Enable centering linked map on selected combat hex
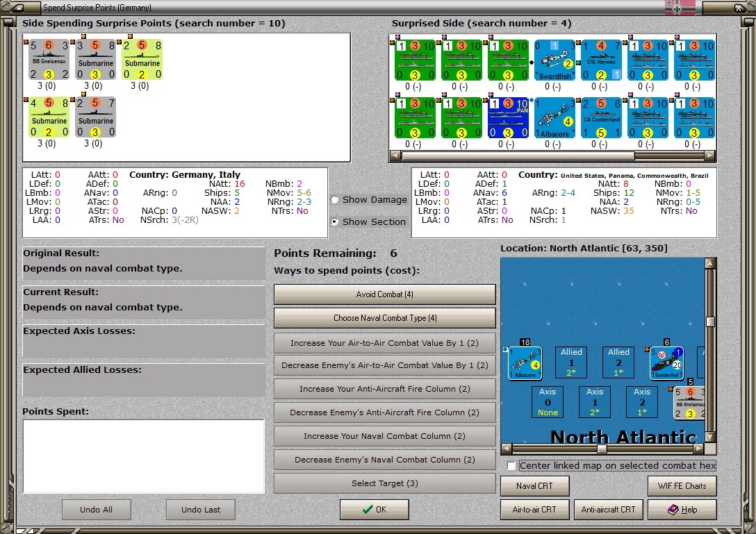Image resolution: width=756 pixels, height=534 pixels. pyautogui.click(x=512, y=466)
